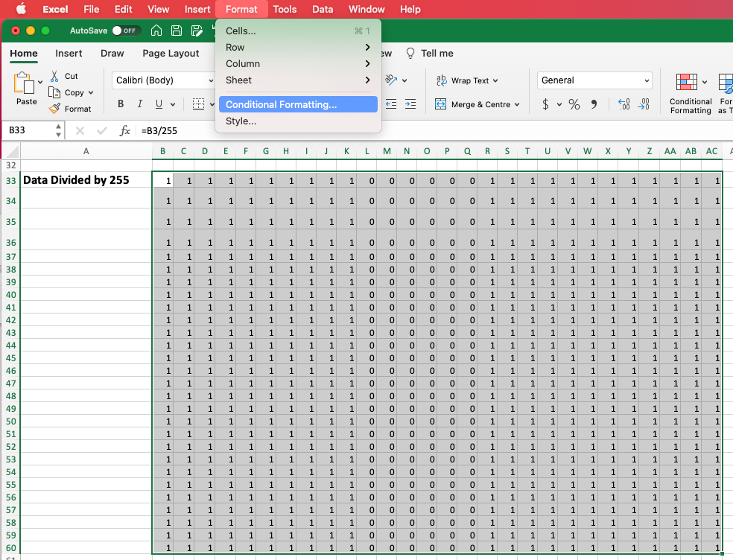Image resolution: width=733 pixels, height=560 pixels.
Task: Expand the Wrap Text options arrow
Action: click(x=495, y=80)
